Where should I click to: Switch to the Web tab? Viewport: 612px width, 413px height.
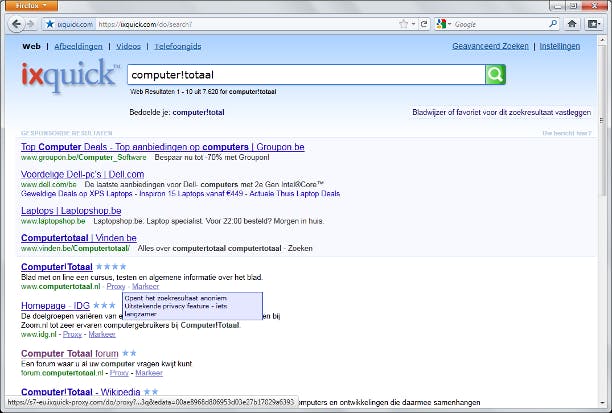pyautogui.click(x=31, y=46)
